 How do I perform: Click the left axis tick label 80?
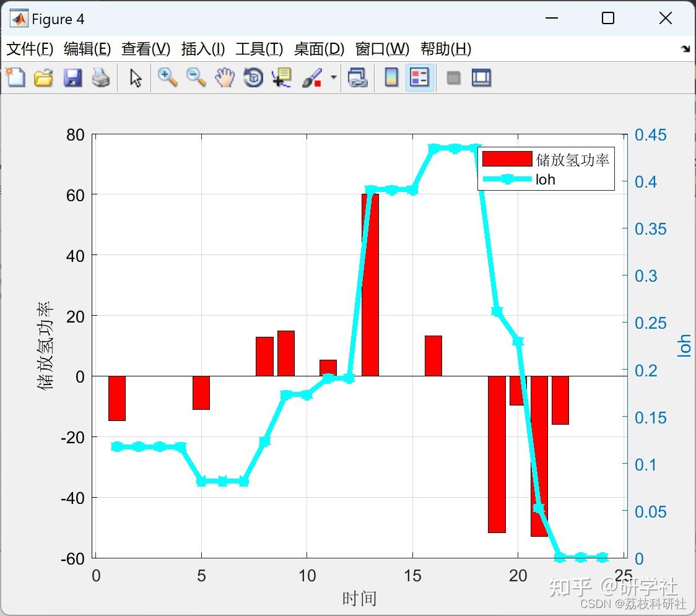[x=75, y=134]
